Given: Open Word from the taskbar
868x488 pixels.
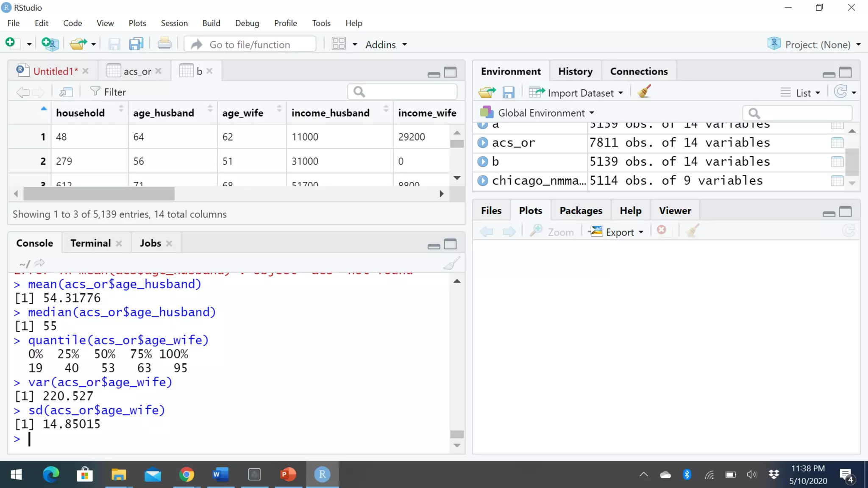Looking at the screenshot, I should pyautogui.click(x=220, y=474).
